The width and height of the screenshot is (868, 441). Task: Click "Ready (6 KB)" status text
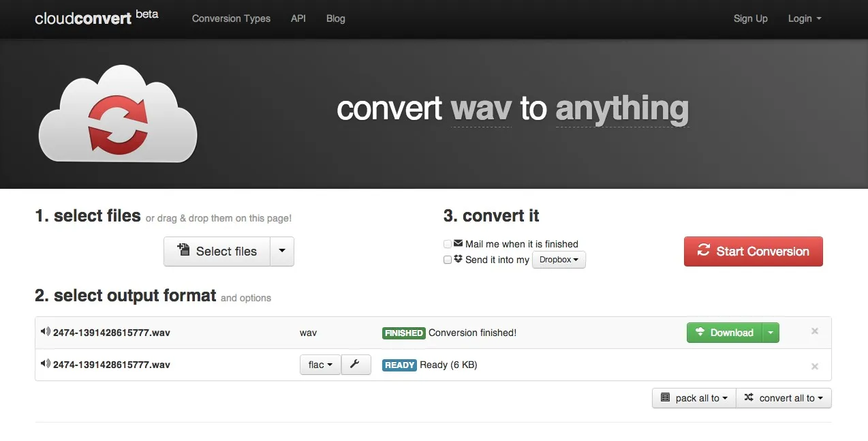coord(448,365)
